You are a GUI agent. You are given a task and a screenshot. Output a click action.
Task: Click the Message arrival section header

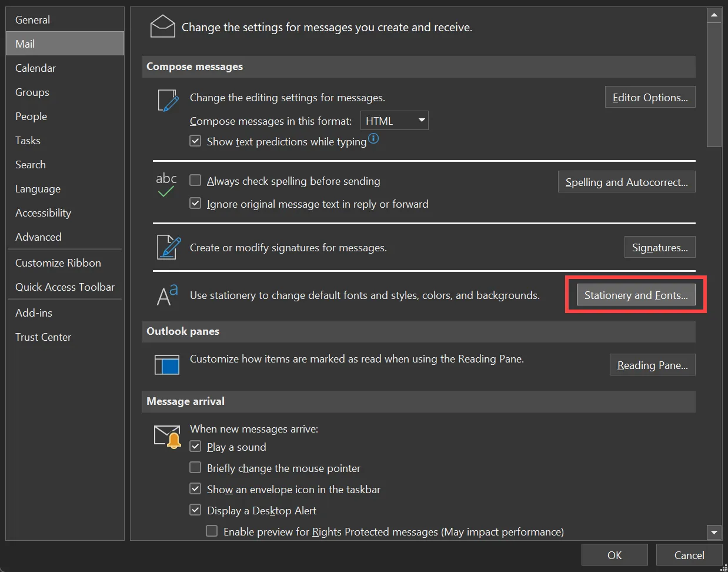point(419,401)
